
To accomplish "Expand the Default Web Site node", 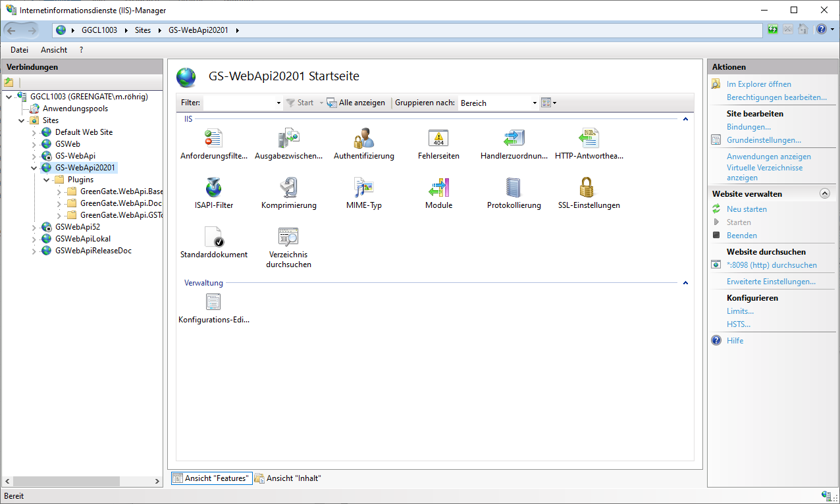I will (x=34, y=132).
